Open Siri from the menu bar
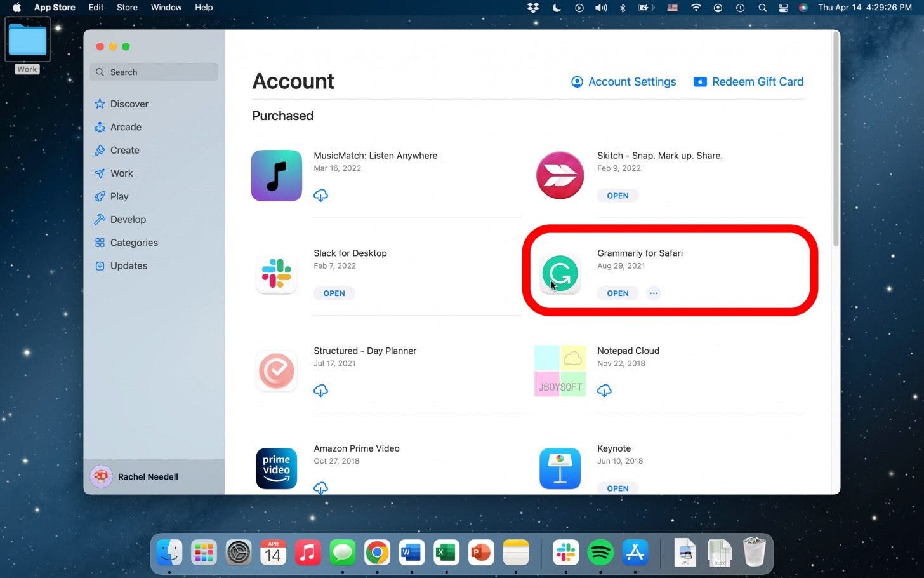Screen dimensions: 924x578 803,8
